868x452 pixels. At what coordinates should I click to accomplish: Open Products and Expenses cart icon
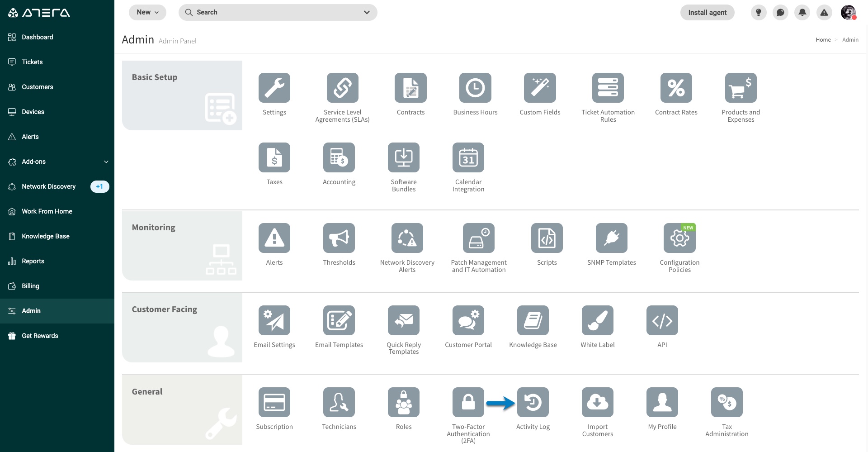tap(741, 88)
